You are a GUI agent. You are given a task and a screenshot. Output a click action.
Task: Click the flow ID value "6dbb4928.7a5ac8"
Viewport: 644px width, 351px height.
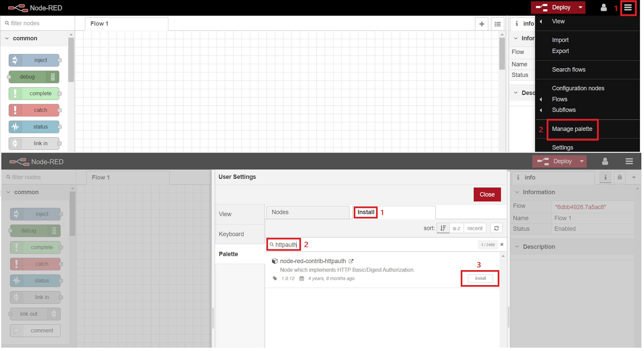[580, 207]
